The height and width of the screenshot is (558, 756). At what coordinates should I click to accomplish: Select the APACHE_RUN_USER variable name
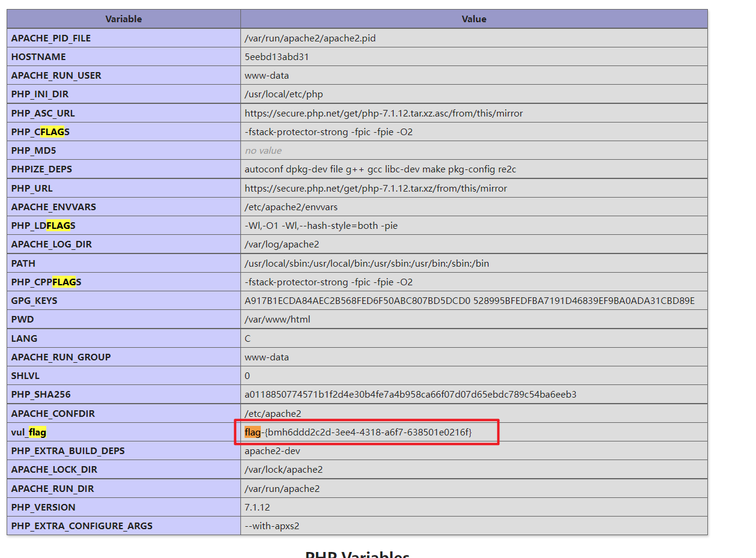tap(56, 75)
